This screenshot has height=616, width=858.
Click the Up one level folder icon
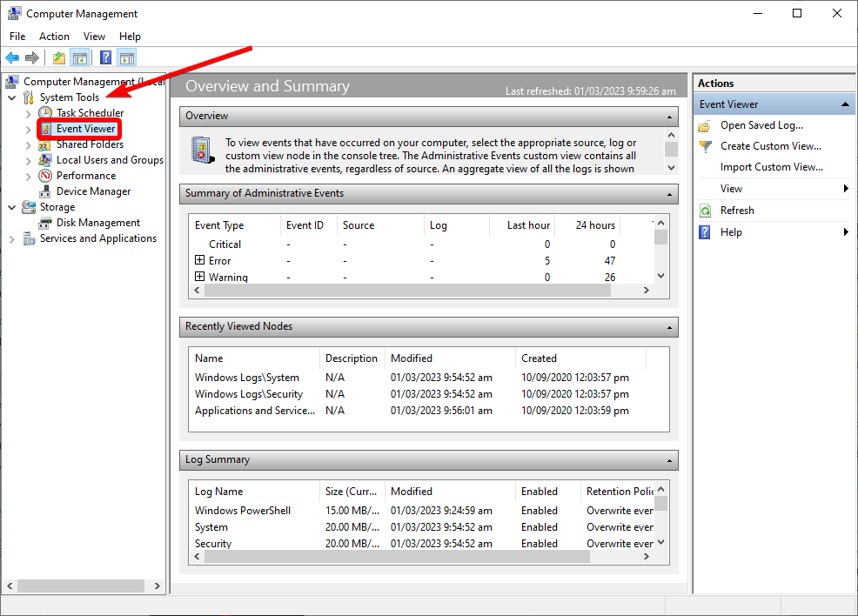(x=59, y=57)
